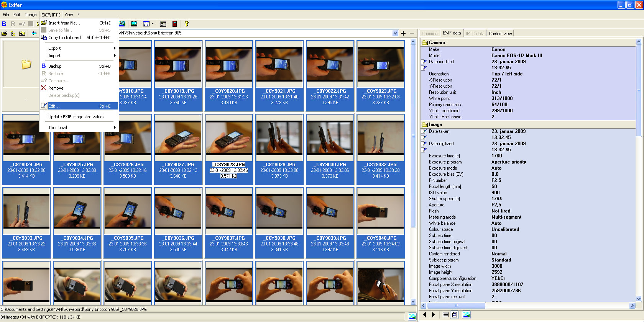Choose Edit... from the EXIF/IPTC menu
The width and height of the screenshot is (644, 322).
click(54, 106)
